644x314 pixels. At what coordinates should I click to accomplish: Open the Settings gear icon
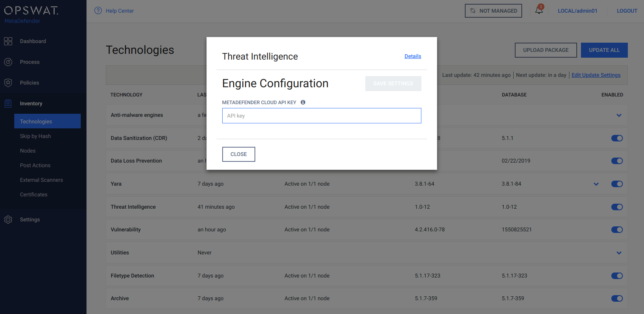point(8,219)
